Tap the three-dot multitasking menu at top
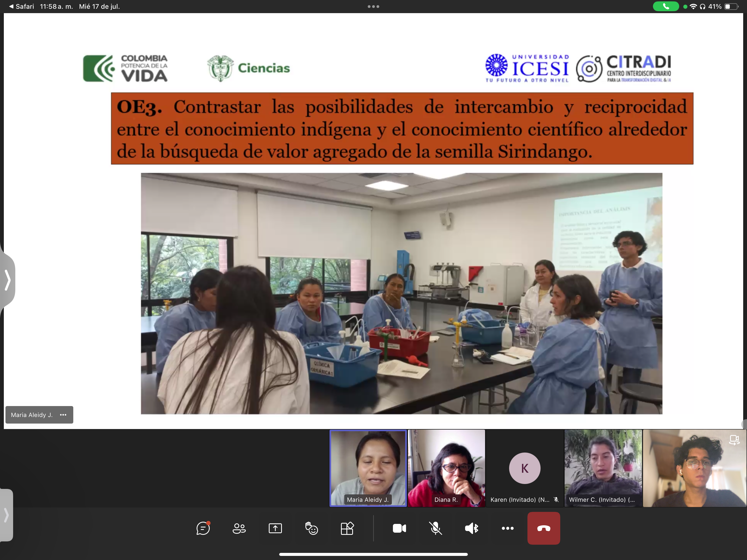The height and width of the screenshot is (560, 747). pyautogui.click(x=373, y=6)
